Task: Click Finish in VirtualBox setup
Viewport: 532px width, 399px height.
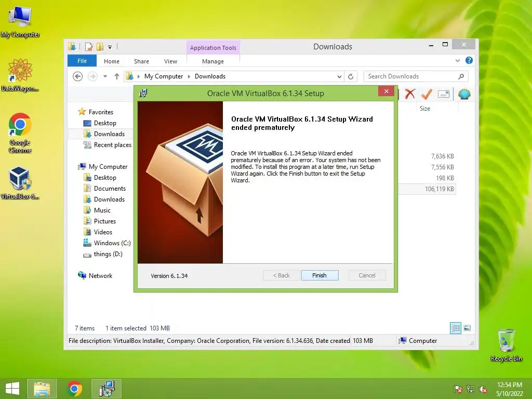Action: (x=320, y=275)
